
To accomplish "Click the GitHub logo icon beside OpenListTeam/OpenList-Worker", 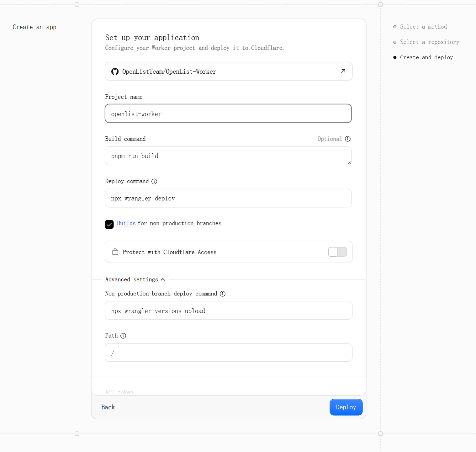I will click(x=115, y=72).
